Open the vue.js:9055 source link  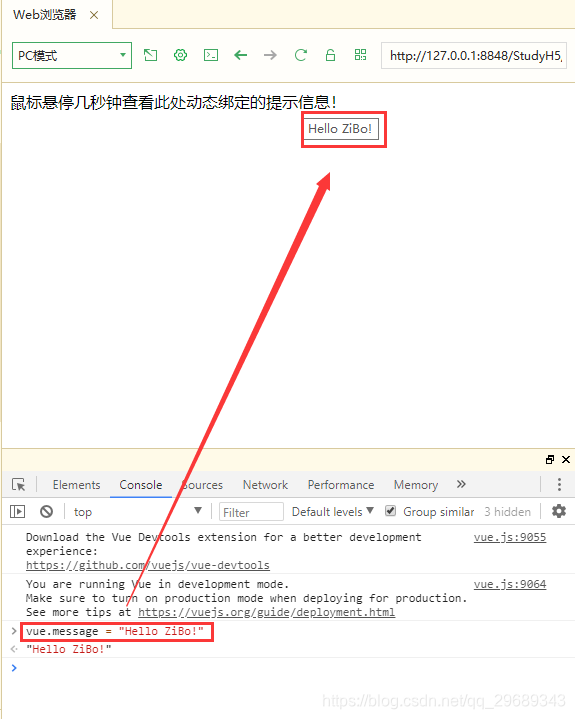(510, 537)
